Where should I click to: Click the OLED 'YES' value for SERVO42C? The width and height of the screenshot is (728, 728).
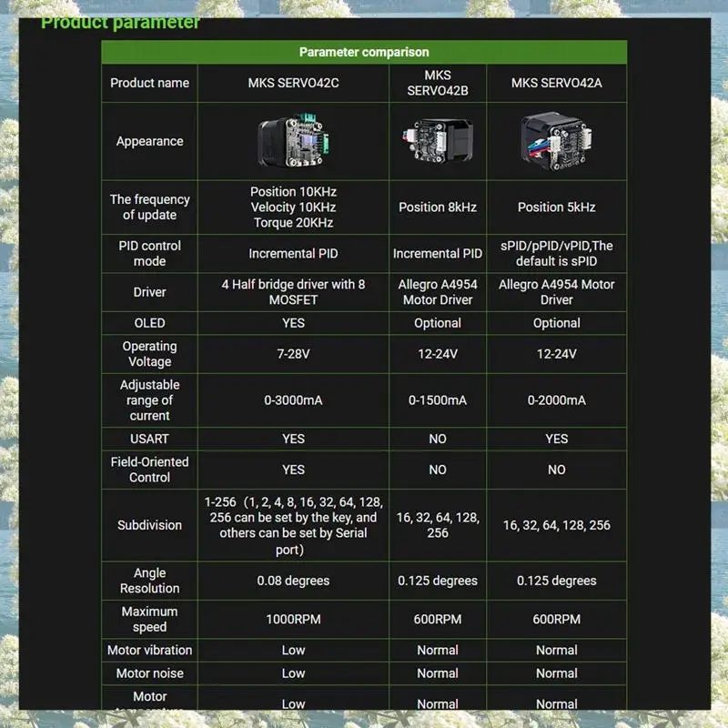(293, 323)
